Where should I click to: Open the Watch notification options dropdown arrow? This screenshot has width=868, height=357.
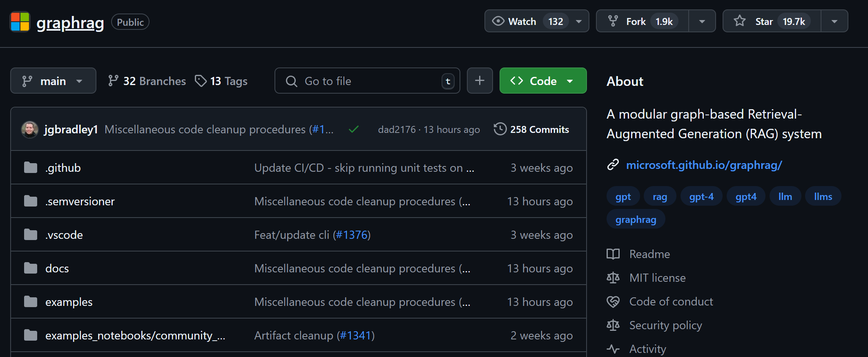[579, 21]
